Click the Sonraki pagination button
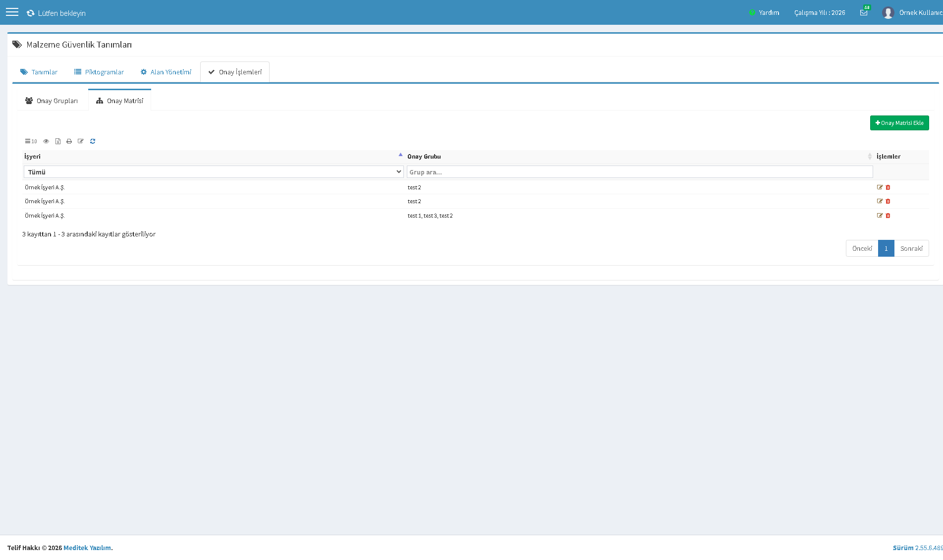Viewport: 943px width, 560px height. click(911, 248)
